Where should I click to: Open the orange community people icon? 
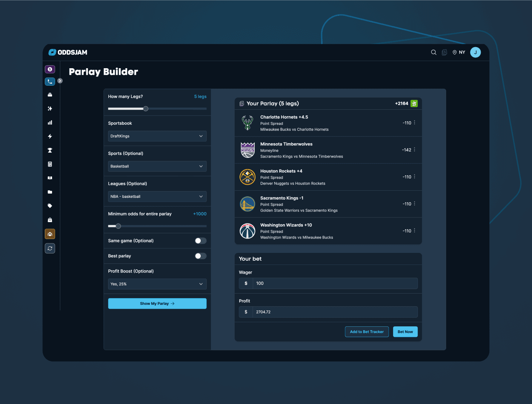[x=50, y=234]
